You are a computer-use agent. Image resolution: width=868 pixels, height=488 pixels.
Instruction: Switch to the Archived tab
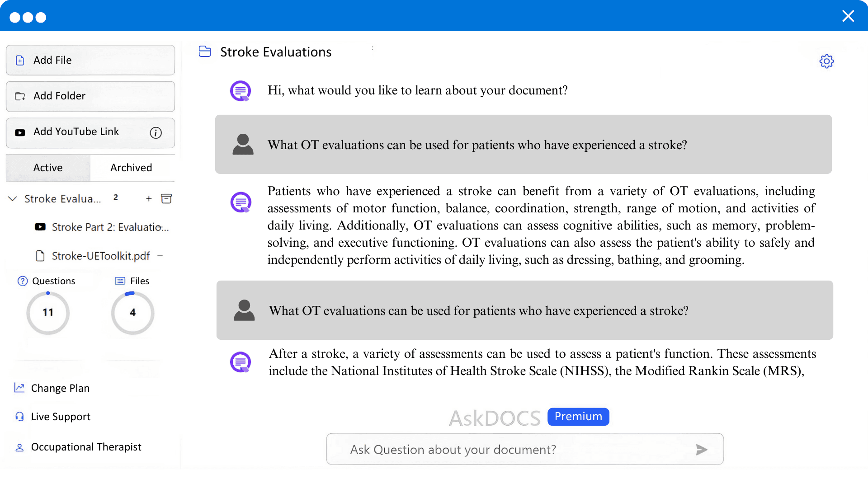(x=131, y=167)
